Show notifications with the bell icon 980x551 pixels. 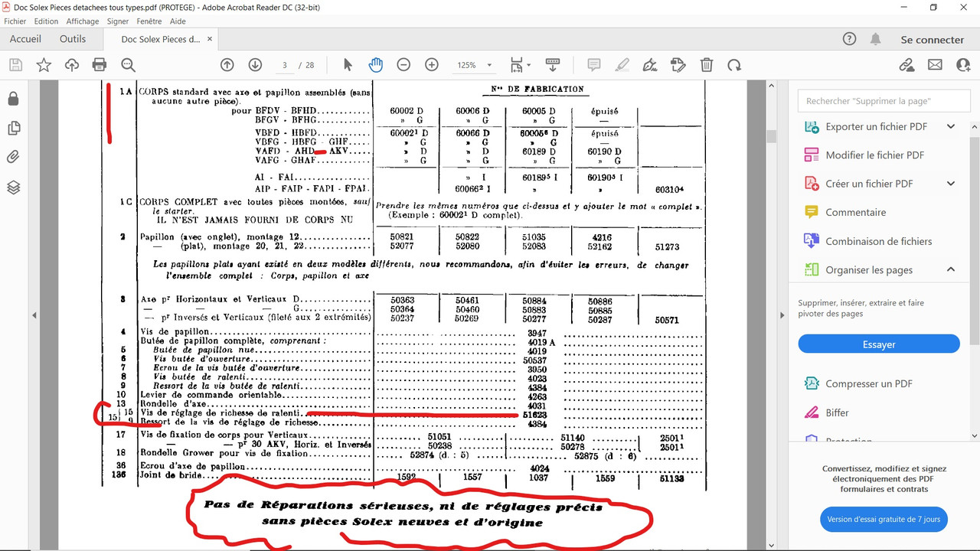[x=876, y=39]
